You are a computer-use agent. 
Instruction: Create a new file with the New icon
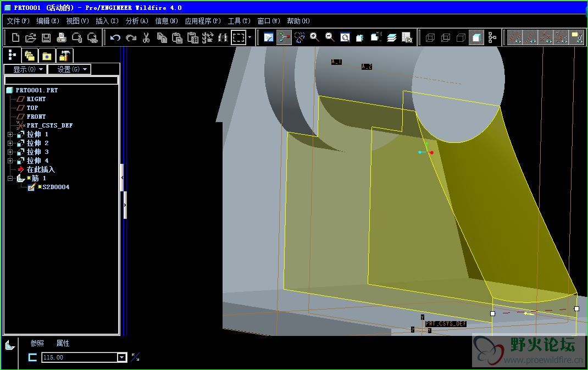coord(15,37)
